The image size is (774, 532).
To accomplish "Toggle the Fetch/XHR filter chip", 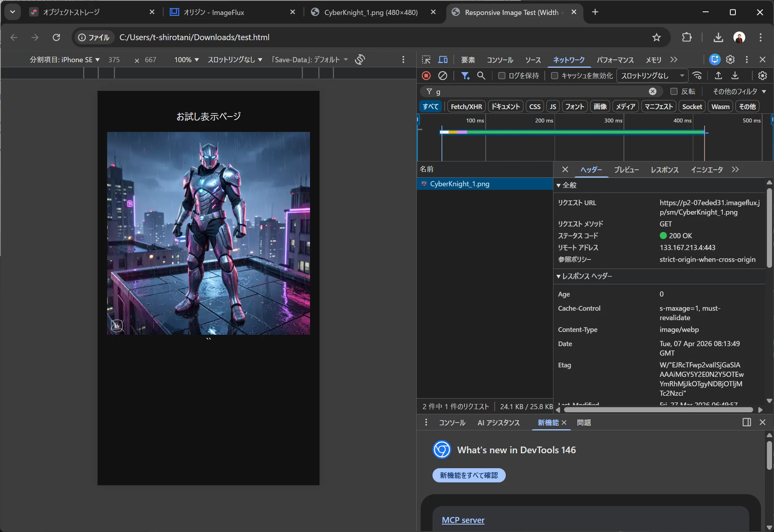I will [x=466, y=106].
